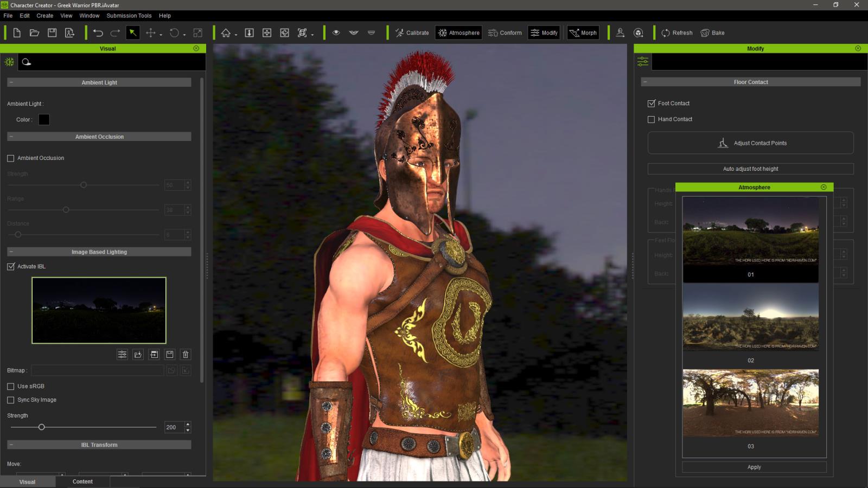This screenshot has width=868, height=488.
Task: Select atmosphere thumbnail 03
Action: [x=751, y=403]
